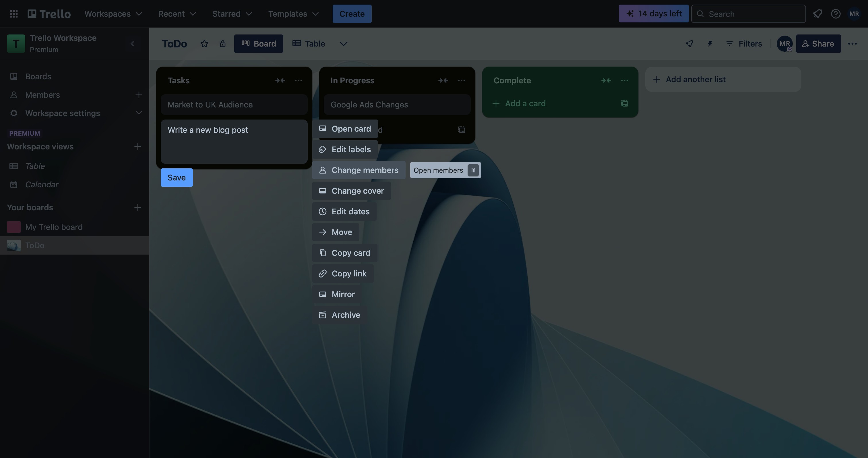This screenshot has width=868, height=458.
Task: Create card from template in In Progress list
Action: [x=462, y=130]
